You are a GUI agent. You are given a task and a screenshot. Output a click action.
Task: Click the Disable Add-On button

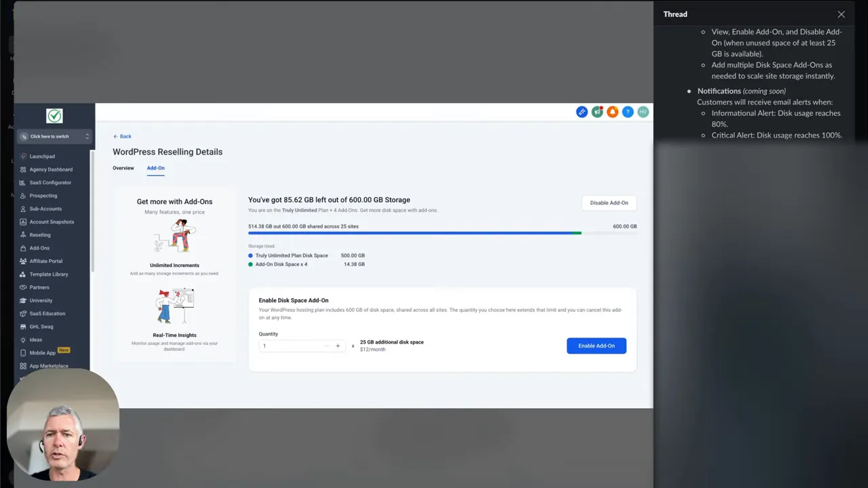click(x=609, y=203)
